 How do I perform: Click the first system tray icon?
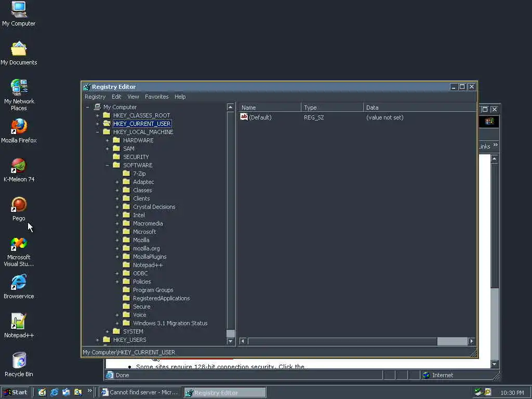[x=478, y=392]
